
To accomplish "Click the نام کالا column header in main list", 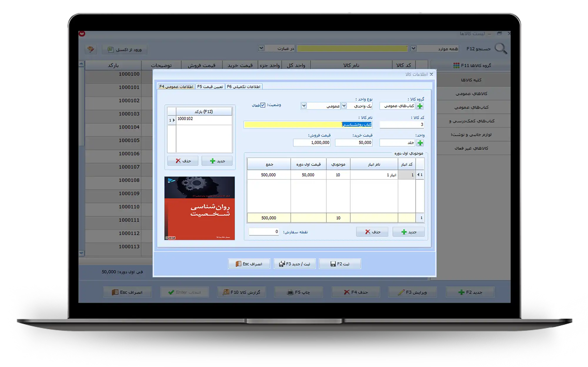I will pos(351,65).
